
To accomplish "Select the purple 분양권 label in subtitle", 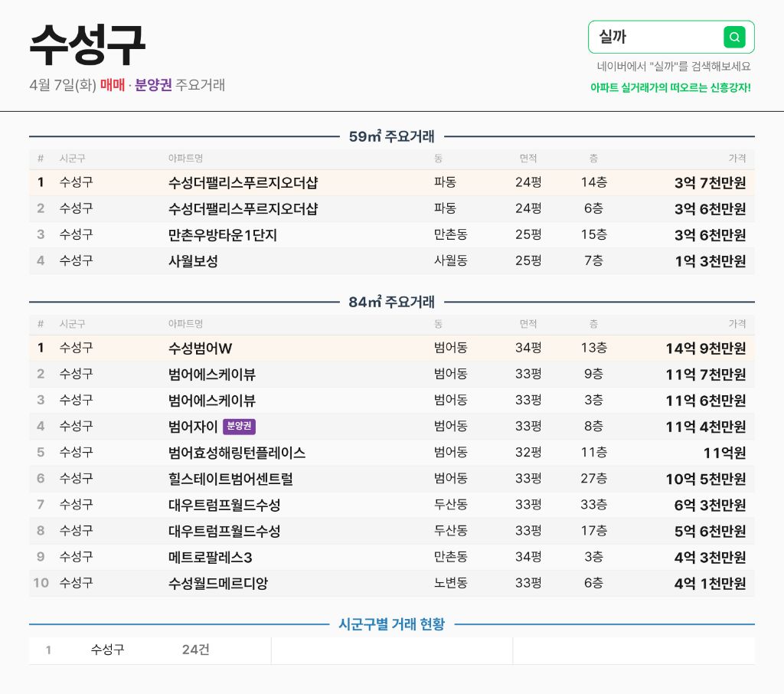I will [x=153, y=85].
